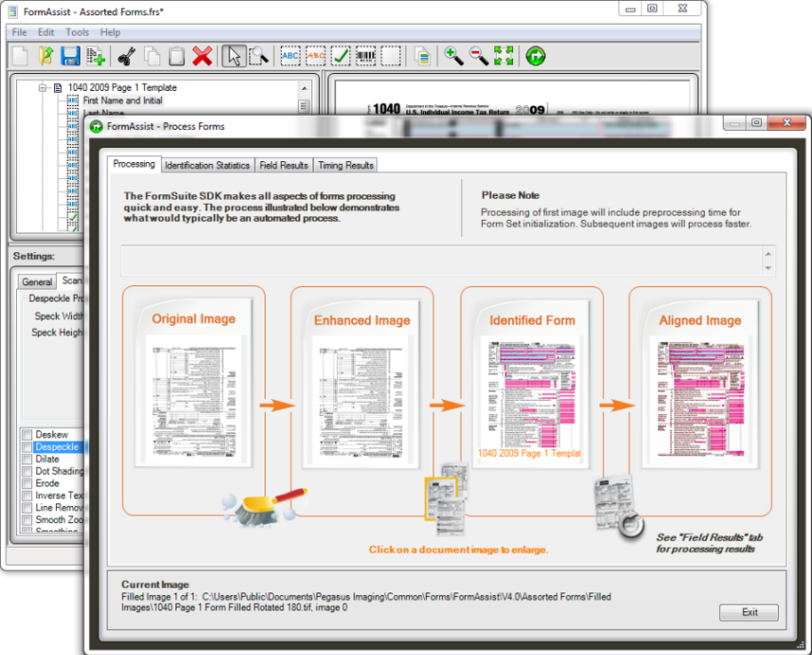Screen dimensions: 812x655
Task: Click the green arrows Fit to Window icon
Action: [504, 56]
